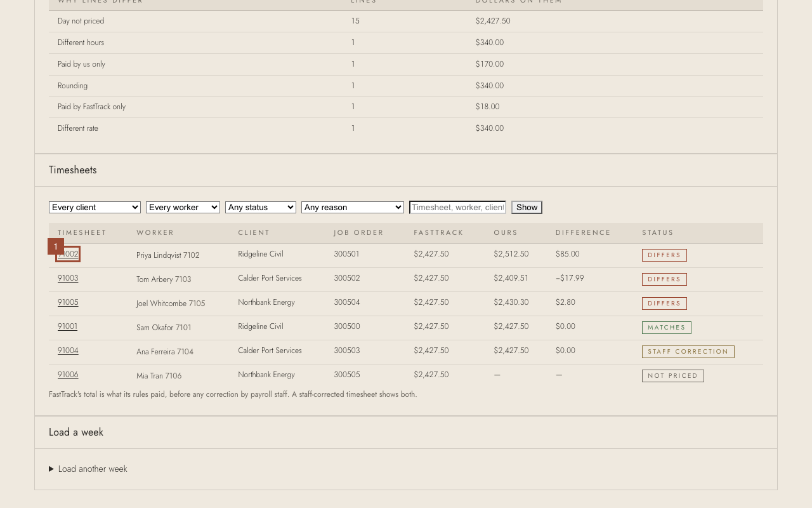The height and width of the screenshot is (508, 812).
Task: Click the –$17.99 difference value
Action: point(570,278)
